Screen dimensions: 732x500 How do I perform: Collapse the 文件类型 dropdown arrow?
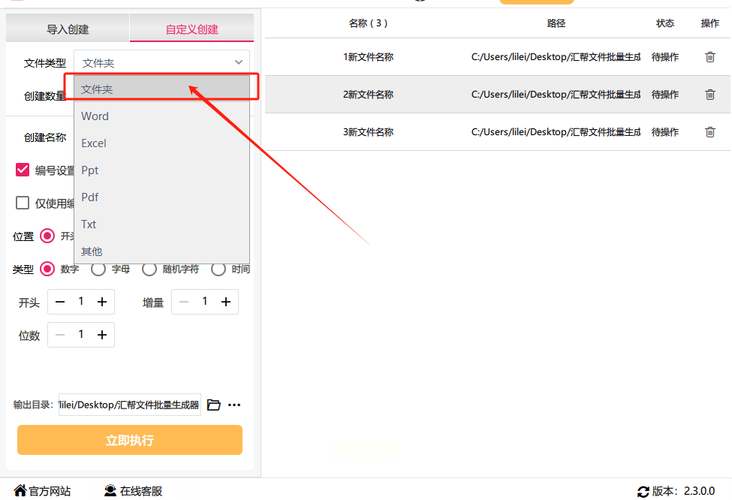[239, 62]
